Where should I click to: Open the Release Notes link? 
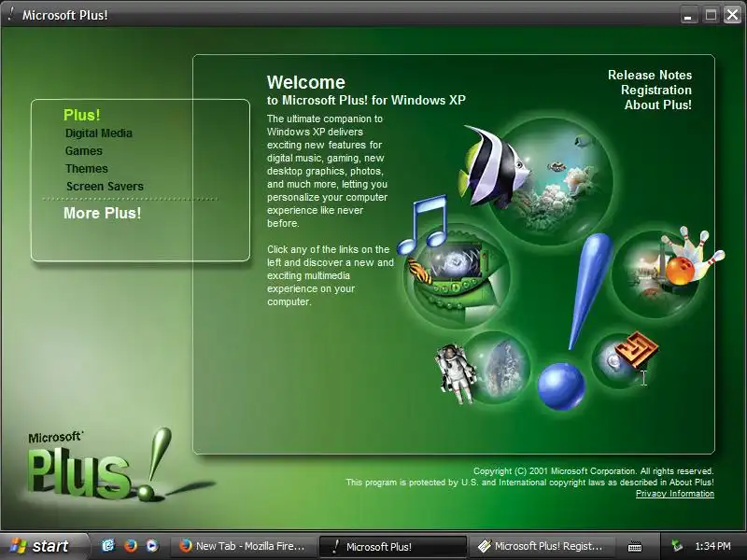pos(650,75)
